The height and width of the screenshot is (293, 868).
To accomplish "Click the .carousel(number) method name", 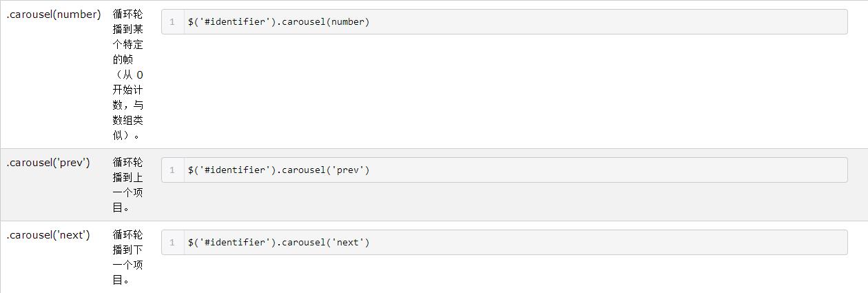I will [x=53, y=14].
